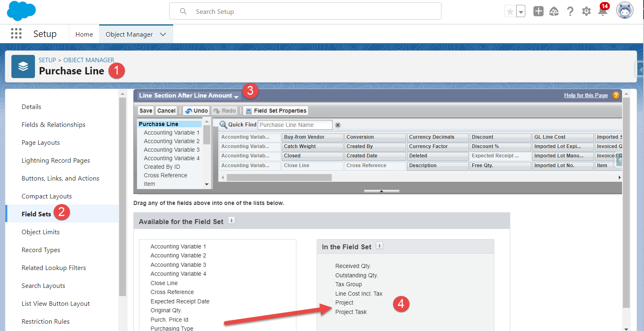
Task: Open the question mark help menu
Action: [x=570, y=11]
